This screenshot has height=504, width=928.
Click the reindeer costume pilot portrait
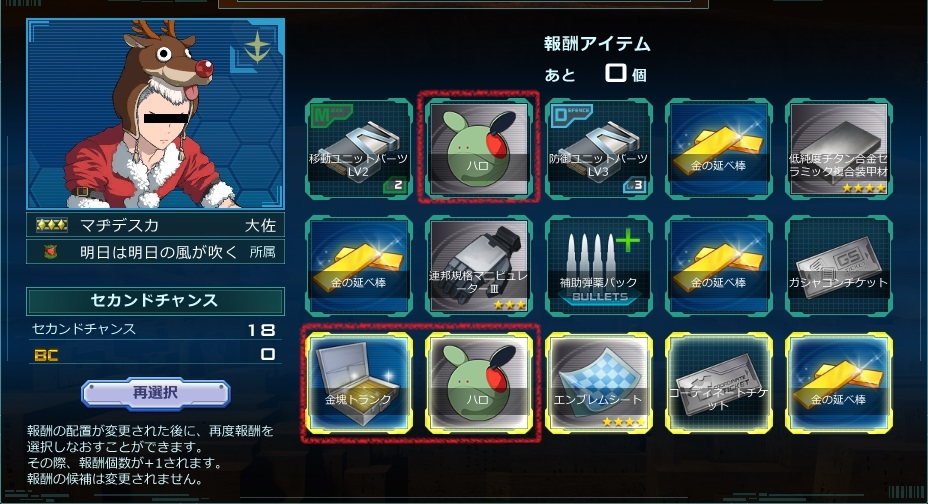(155, 114)
